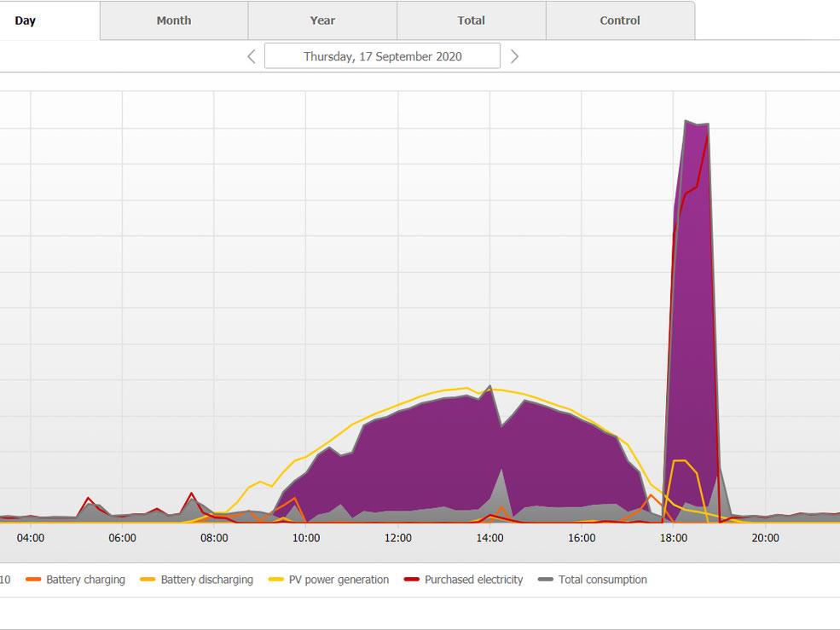
Task: Click the 12:00 label on time axis
Action: click(x=398, y=538)
